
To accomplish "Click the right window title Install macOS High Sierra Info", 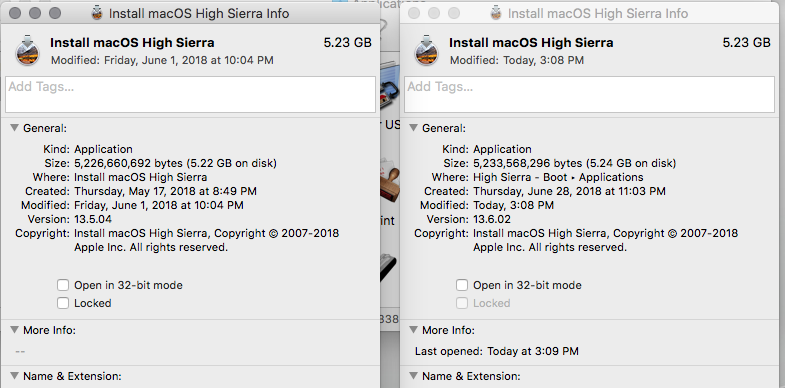I will 598,14.
